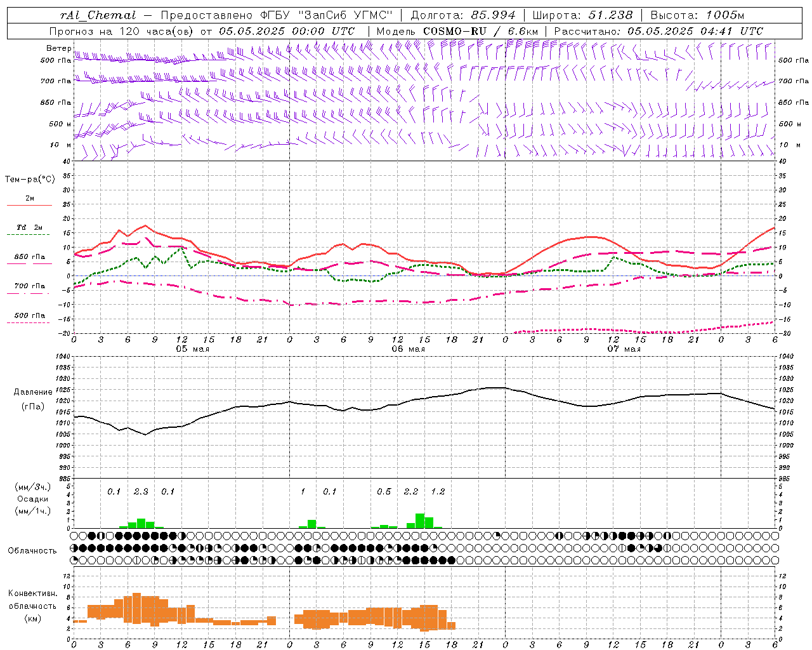Click the Давление pressure panel label
This screenshot has height=650, width=812.
33,392
